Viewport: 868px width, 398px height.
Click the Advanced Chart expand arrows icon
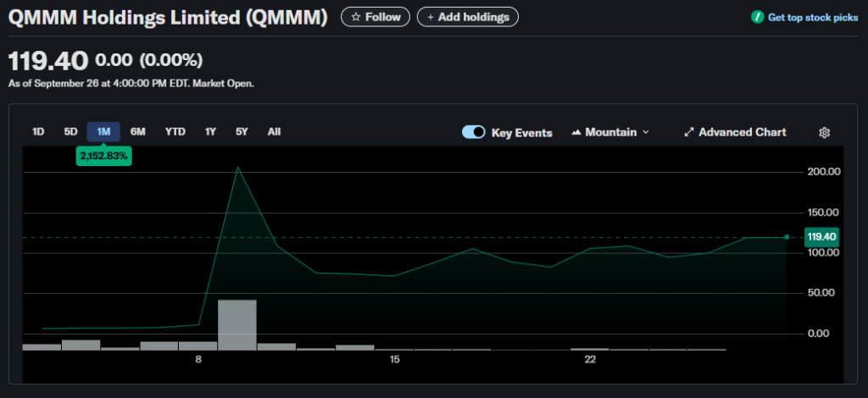[689, 132]
